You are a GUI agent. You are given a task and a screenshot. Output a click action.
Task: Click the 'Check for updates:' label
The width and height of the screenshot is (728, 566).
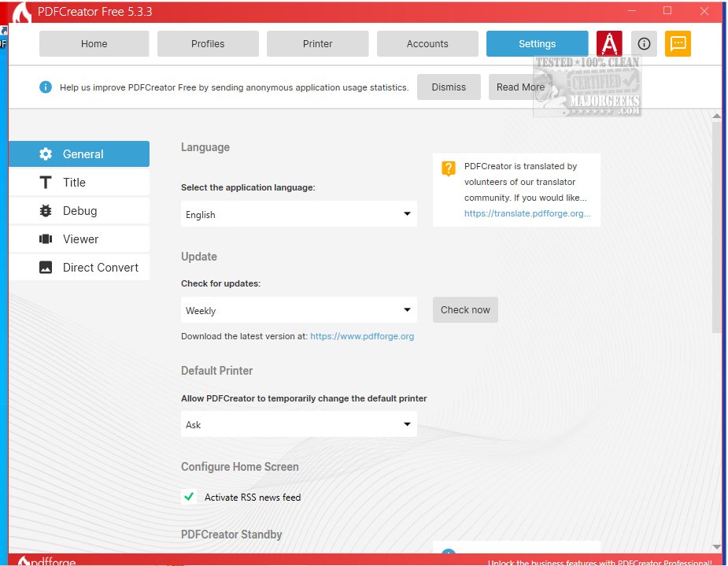coord(220,283)
